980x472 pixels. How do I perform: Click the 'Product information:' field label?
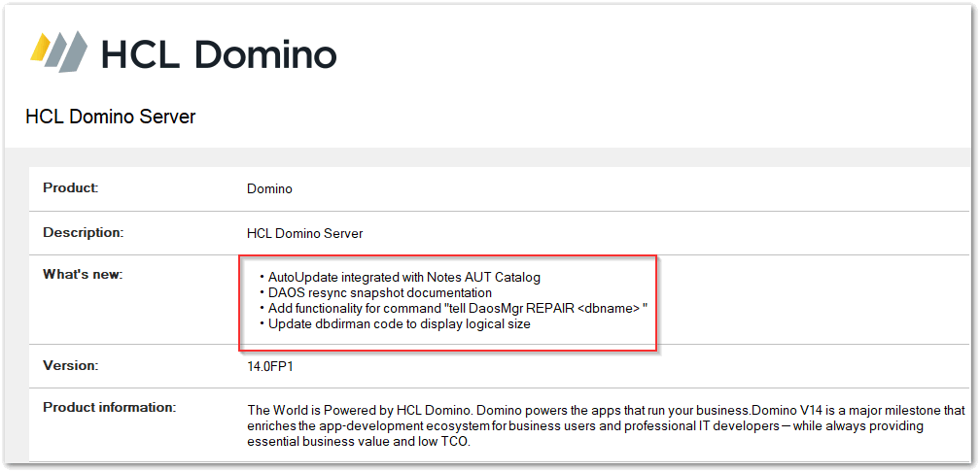point(109,408)
